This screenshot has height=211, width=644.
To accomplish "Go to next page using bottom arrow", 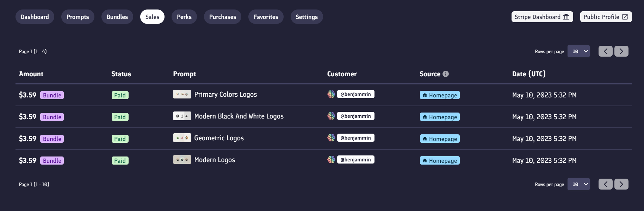I will point(621,184).
